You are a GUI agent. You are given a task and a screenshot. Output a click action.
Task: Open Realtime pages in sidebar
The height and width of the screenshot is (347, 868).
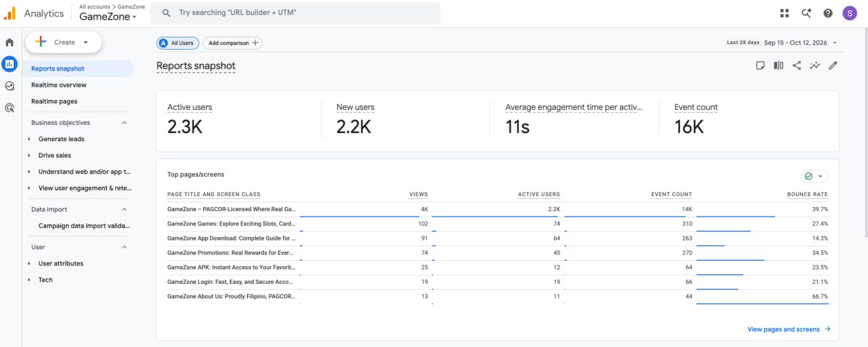(x=54, y=101)
